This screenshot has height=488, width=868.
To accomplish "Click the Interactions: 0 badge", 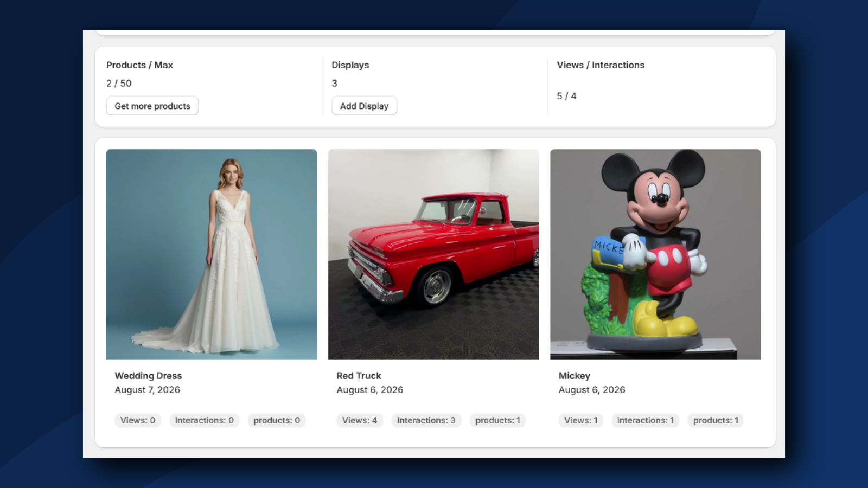I will (205, 420).
